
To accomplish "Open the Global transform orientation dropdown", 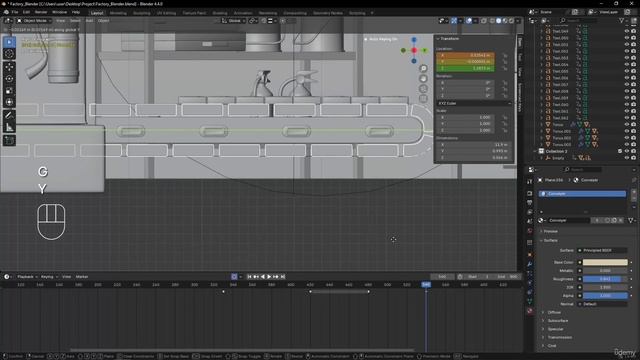I will coord(233,21).
